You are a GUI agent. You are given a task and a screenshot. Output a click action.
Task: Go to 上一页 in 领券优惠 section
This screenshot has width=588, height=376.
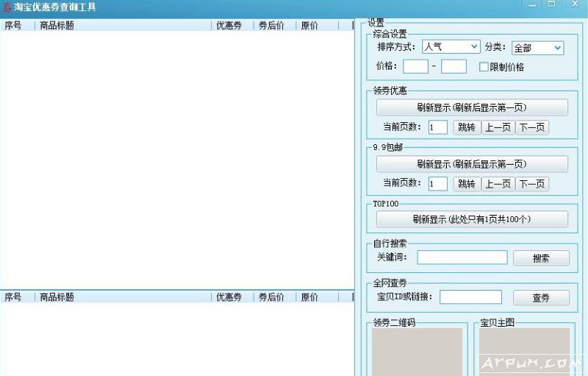click(x=498, y=127)
